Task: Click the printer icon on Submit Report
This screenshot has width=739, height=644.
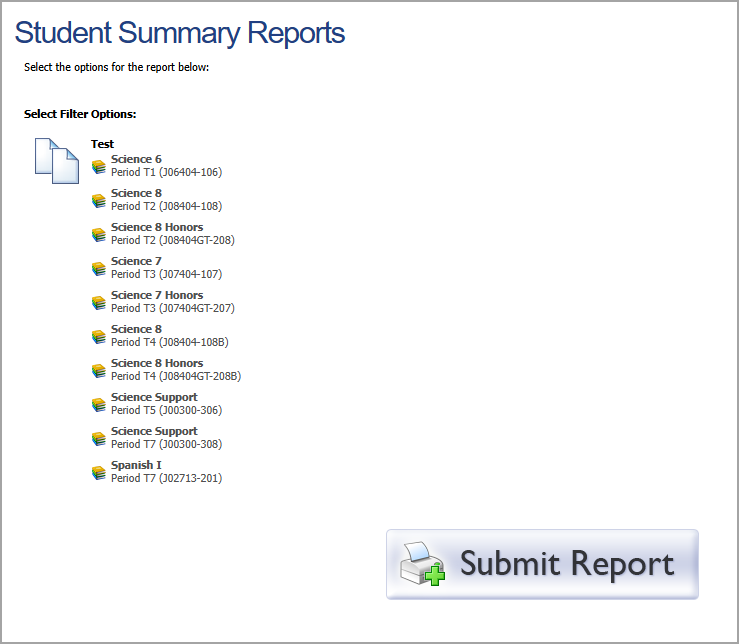Action: pos(423,564)
